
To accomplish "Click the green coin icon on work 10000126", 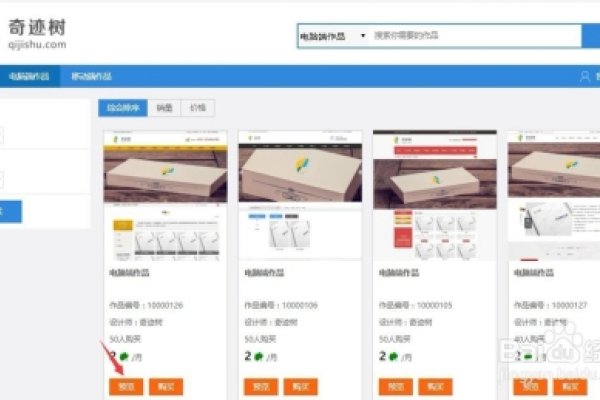I will [x=124, y=357].
